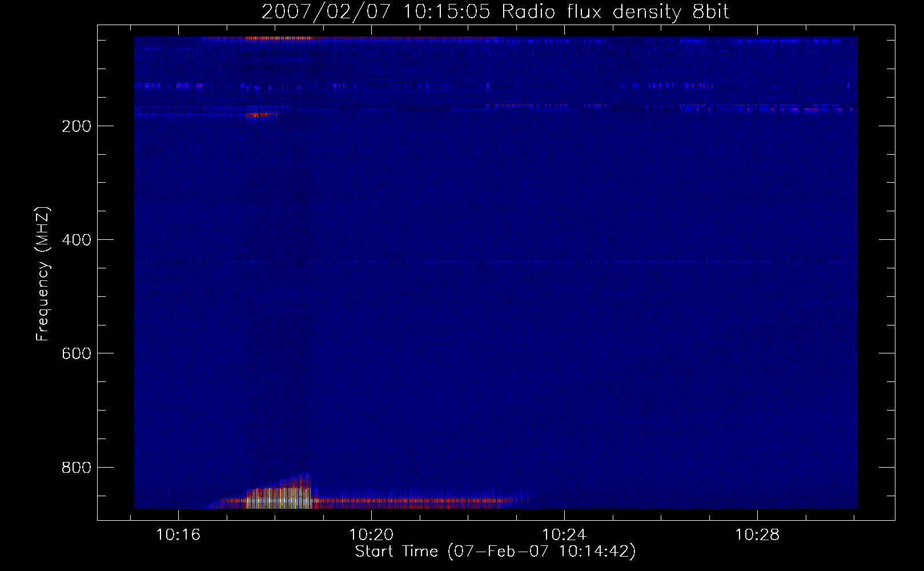The width and height of the screenshot is (924, 571).
Task: Click the 10:28 time tick label
Action: (757, 535)
